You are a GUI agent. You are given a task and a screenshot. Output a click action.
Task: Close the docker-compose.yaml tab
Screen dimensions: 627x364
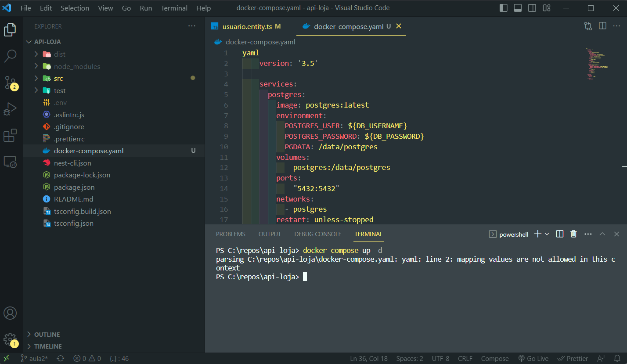coord(399,26)
